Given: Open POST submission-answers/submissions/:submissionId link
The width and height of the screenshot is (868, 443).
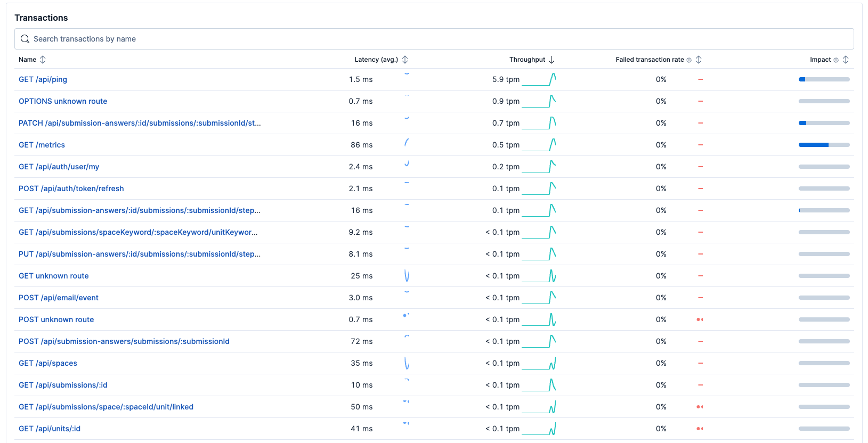Looking at the screenshot, I should (x=124, y=341).
